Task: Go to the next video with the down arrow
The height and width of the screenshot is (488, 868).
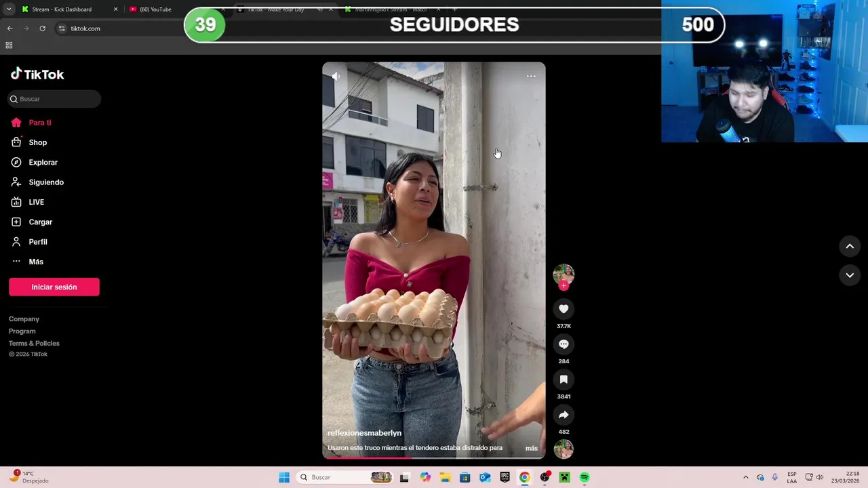Action: click(x=850, y=275)
